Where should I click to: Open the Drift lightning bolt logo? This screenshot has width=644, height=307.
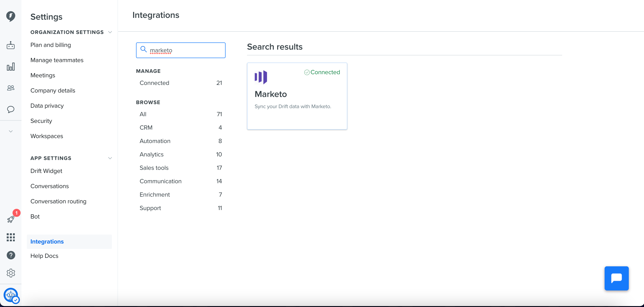coord(11,16)
